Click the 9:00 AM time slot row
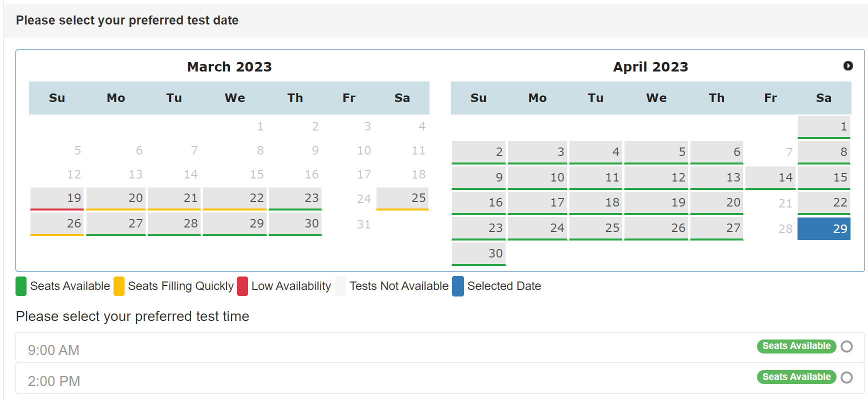 (440, 347)
